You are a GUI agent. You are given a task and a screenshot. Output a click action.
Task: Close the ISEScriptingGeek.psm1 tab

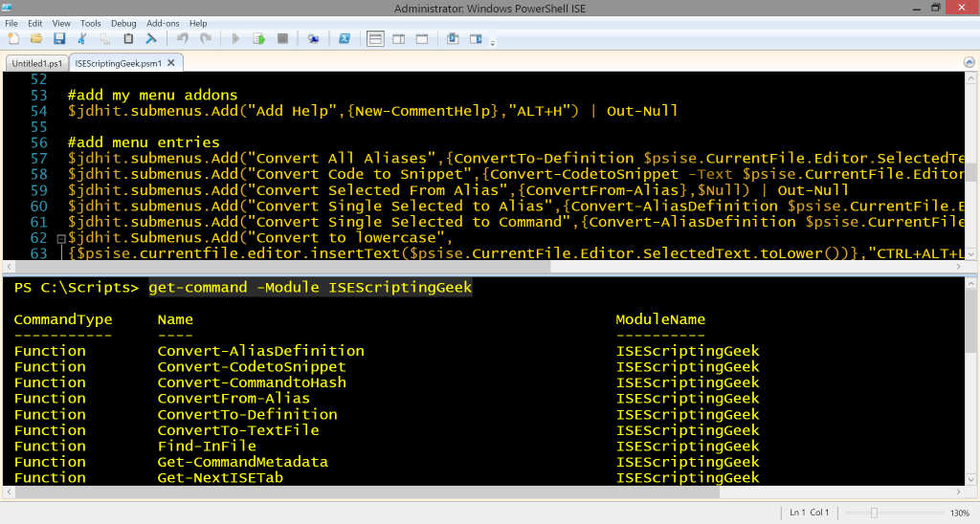click(171, 62)
